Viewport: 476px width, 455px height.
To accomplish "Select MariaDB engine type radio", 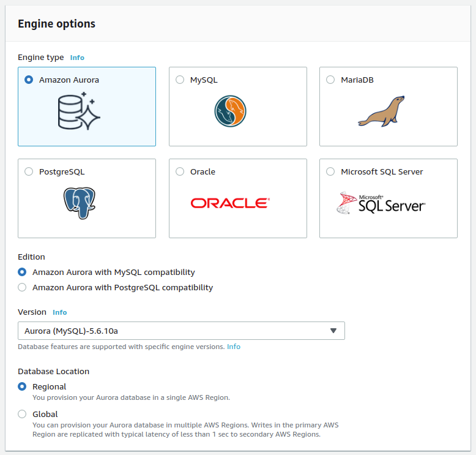I will coord(330,80).
